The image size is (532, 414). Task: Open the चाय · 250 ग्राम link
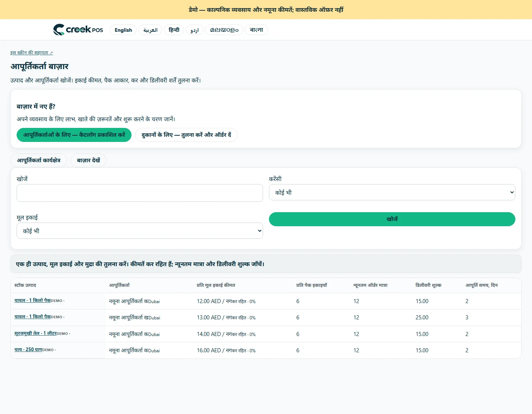28,350
